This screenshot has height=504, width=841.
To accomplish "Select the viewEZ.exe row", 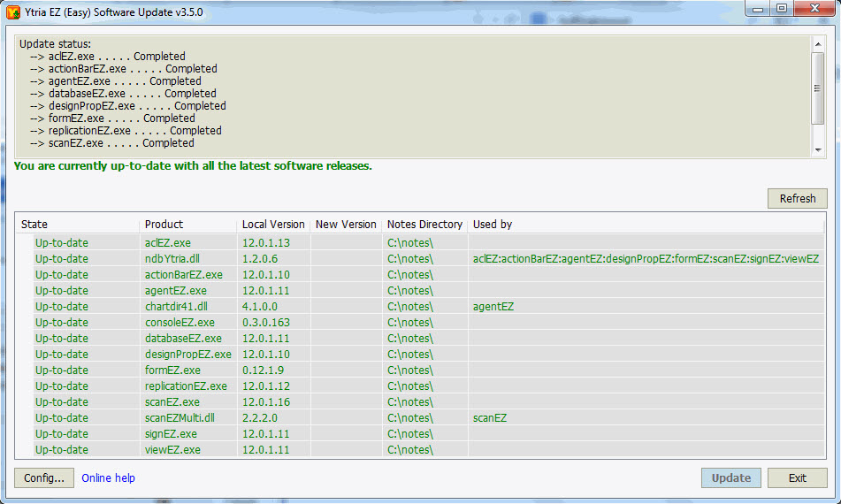I will 172,449.
